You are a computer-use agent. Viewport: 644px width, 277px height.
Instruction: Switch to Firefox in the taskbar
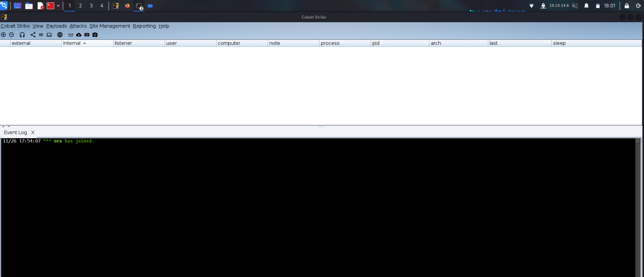click(127, 6)
